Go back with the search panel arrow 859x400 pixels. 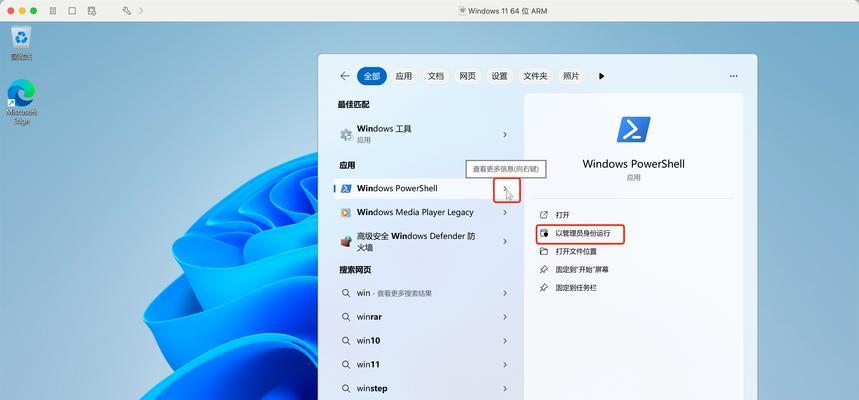[x=345, y=76]
